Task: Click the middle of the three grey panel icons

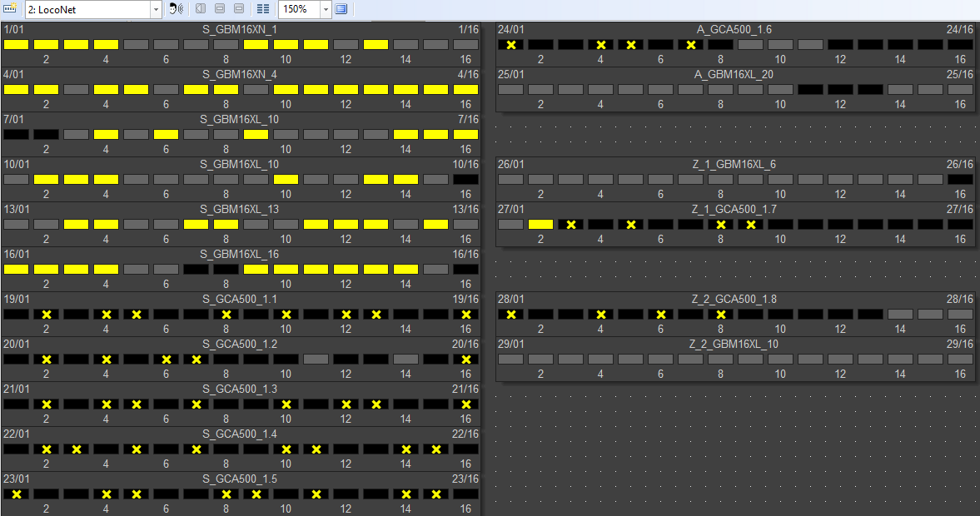Action: point(220,9)
